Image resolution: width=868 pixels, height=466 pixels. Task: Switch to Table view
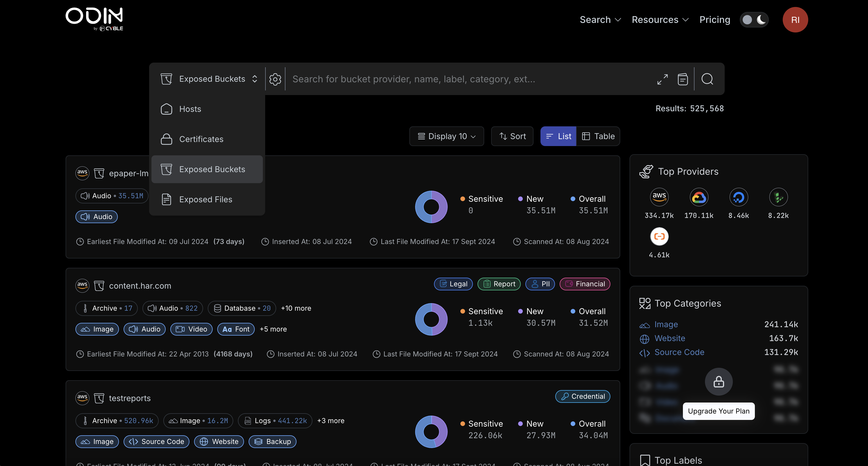tap(598, 136)
